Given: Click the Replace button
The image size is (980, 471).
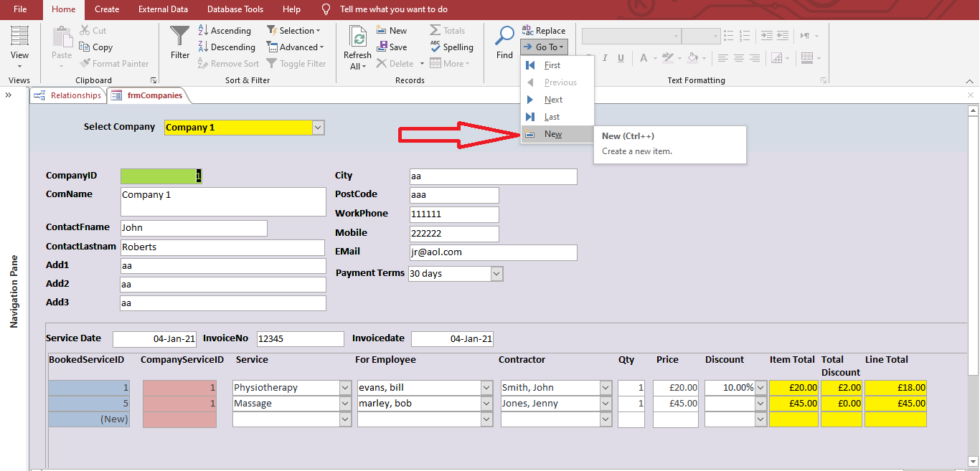Looking at the screenshot, I should click(x=544, y=31).
